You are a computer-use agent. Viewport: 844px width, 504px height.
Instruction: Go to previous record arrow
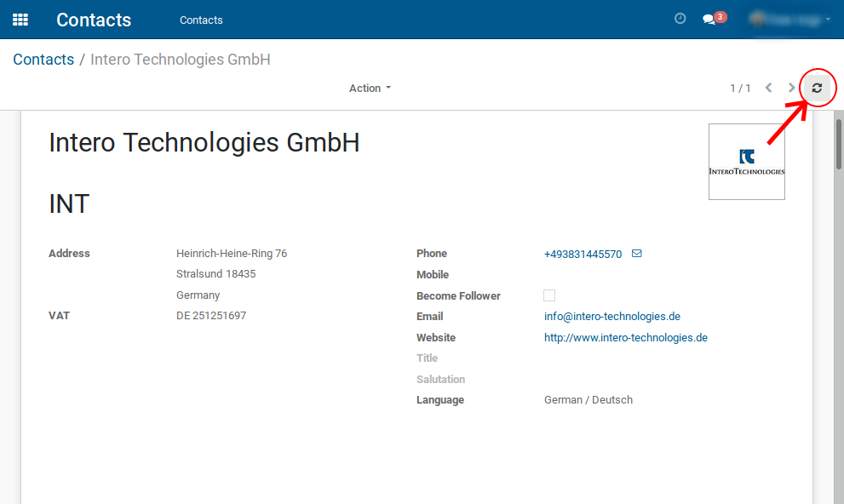coord(769,88)
